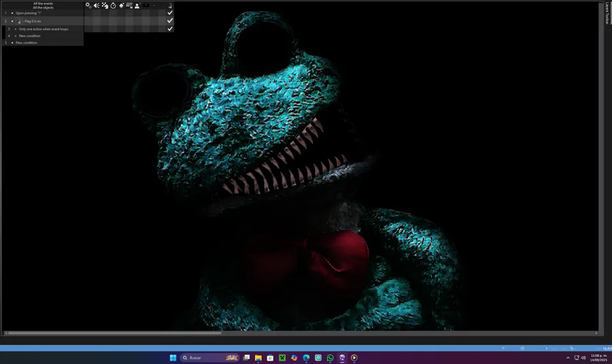Toggle the checkmark for Only one action row
Screen dimensions: 612x364
click(x=170, y=29)
